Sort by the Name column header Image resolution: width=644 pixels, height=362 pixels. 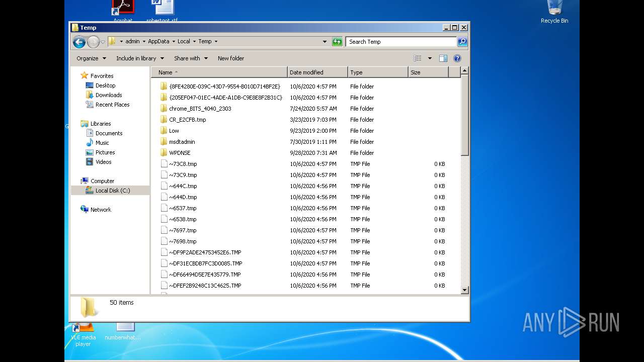tap(219, 72)
